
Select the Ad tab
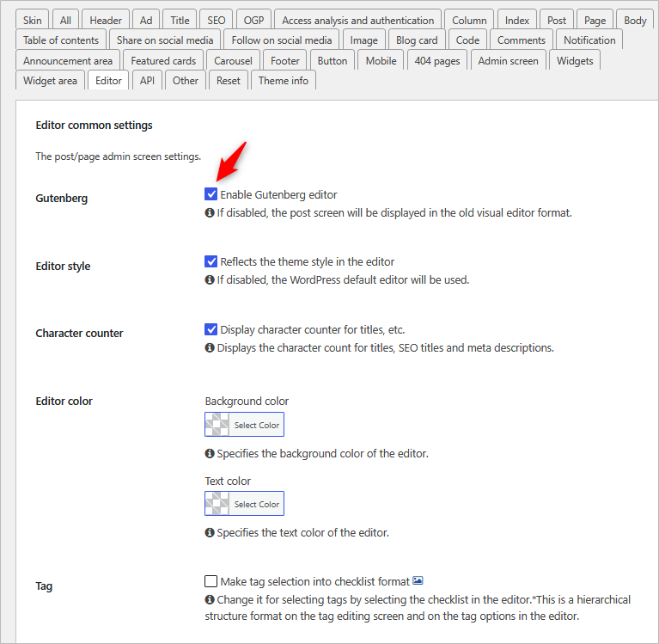(x=146, y=20)
